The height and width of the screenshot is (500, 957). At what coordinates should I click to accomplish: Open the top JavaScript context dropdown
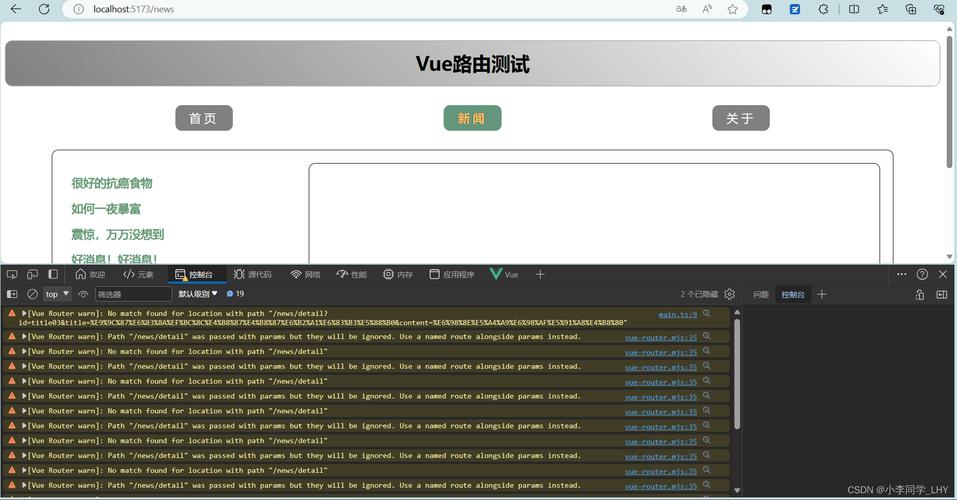[x=57, y=294]
